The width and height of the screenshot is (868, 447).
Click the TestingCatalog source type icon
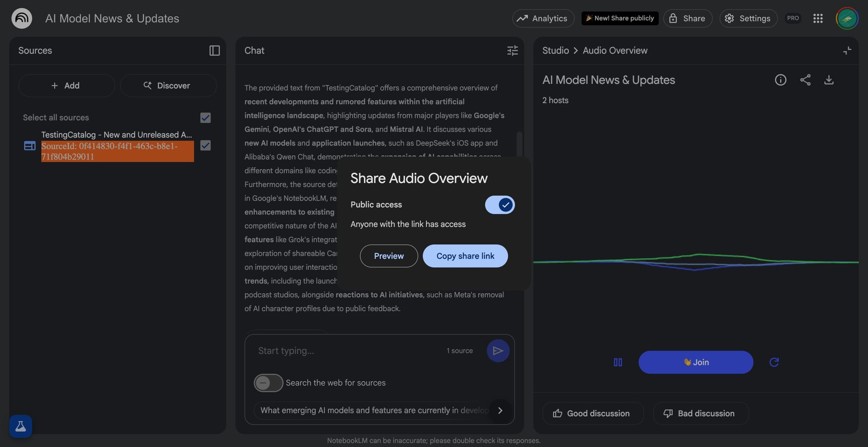pos(30,146)
